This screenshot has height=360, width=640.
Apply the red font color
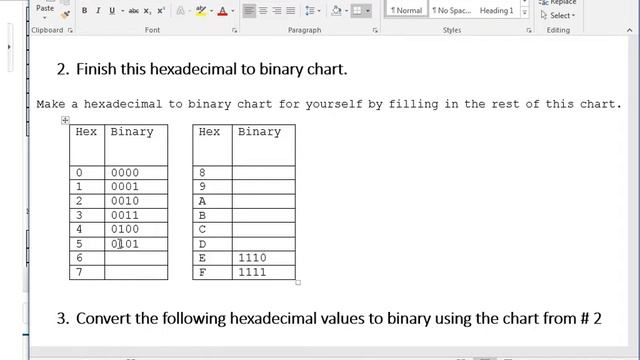coord(222,11)
